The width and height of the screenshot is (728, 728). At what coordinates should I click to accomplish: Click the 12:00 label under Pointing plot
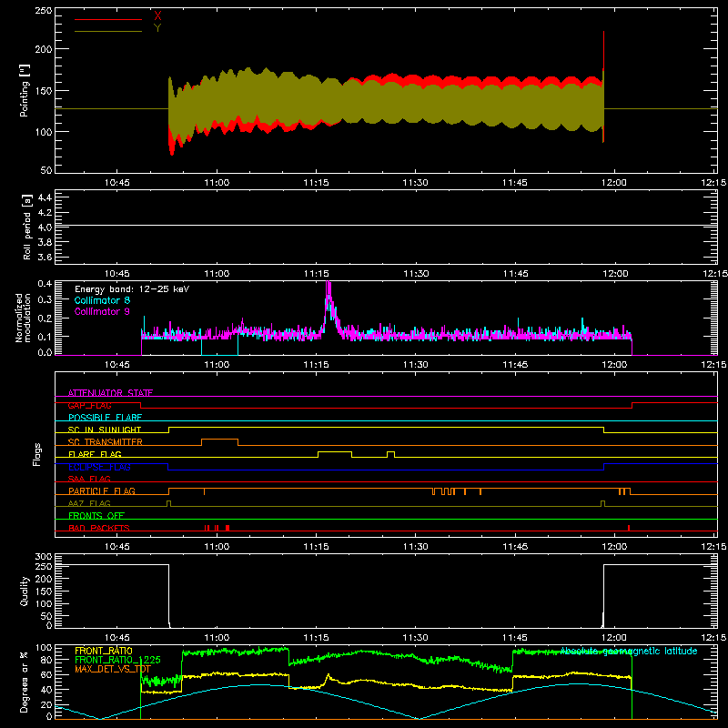(x=614, y=183)
